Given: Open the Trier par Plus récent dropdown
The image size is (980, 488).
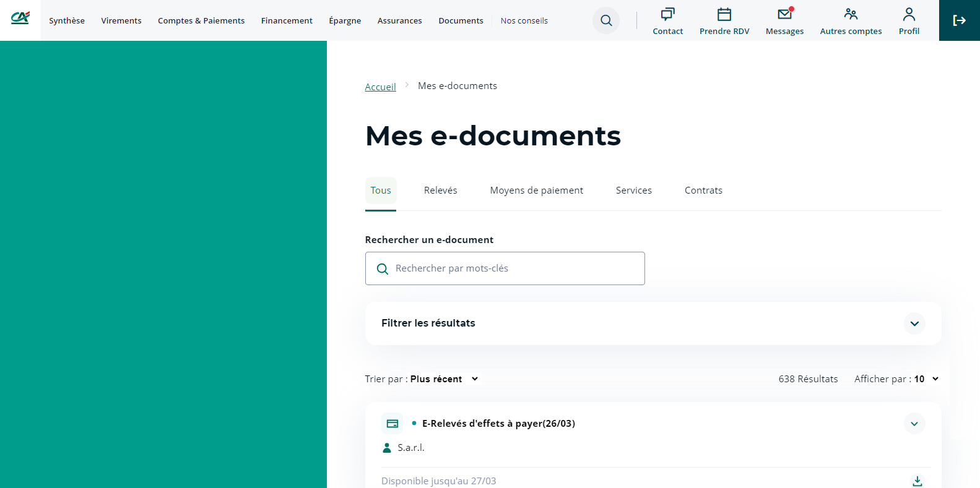Looking at the screenshot, I should (444, 379).
